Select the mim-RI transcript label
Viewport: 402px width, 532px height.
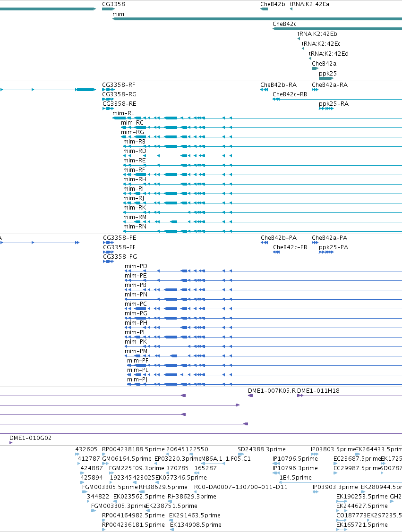133,189
